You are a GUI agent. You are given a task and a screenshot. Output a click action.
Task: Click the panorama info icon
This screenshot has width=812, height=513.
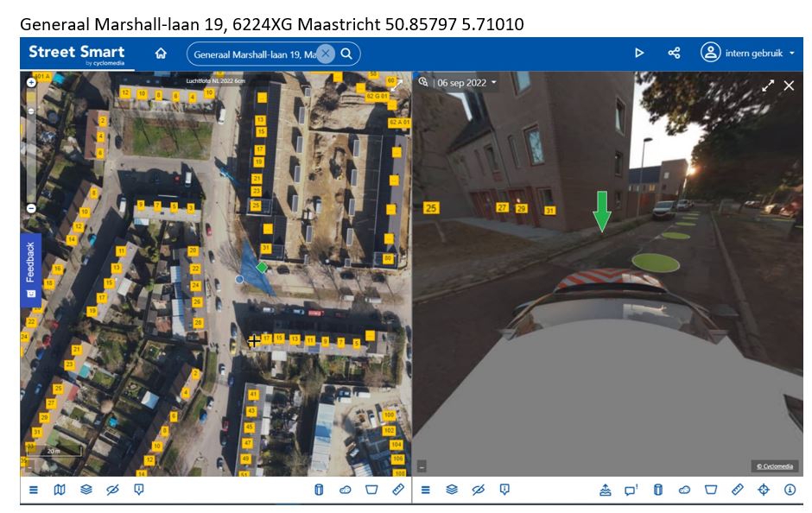(790, 490)
